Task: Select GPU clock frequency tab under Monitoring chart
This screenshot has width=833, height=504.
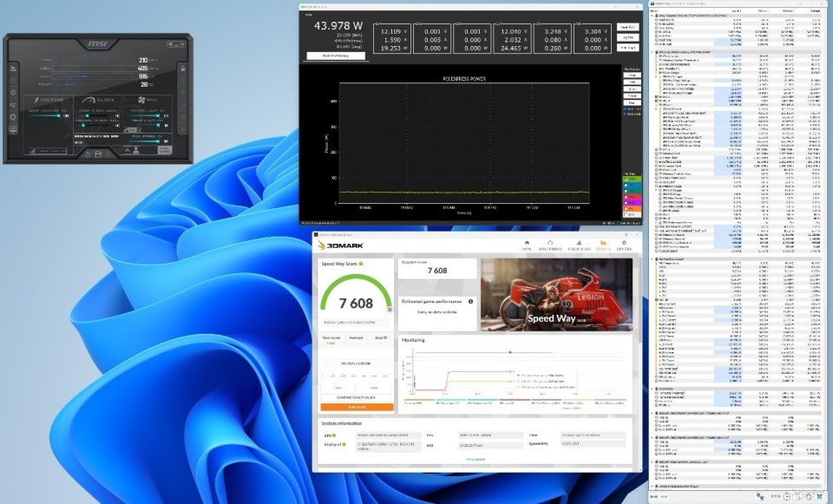Action: point(610,402)
